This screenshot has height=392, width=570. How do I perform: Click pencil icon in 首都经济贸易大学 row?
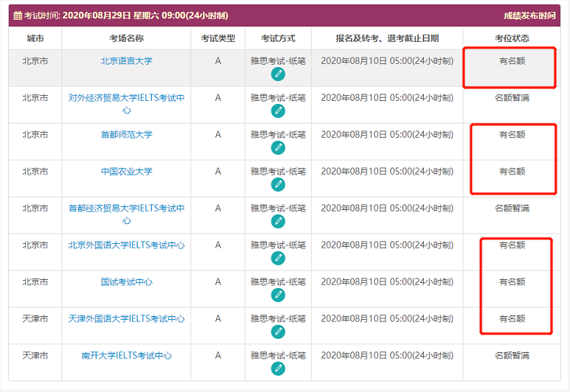point(278,221)
